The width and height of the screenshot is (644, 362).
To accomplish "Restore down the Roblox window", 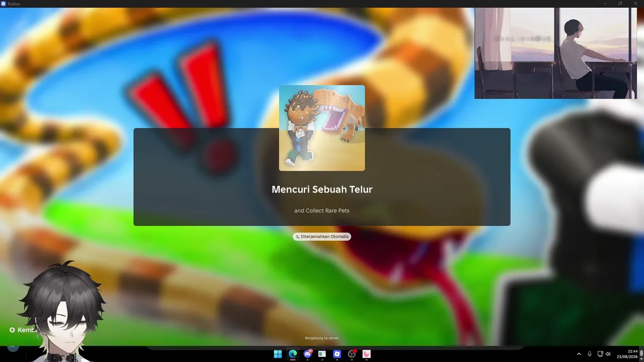I will pos(620,4).
